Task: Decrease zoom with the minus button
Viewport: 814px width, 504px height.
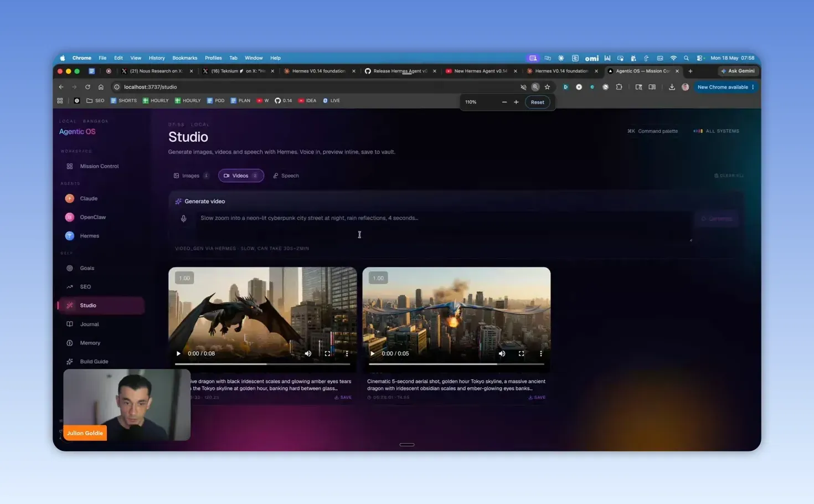Action: [x=504, y=102]
